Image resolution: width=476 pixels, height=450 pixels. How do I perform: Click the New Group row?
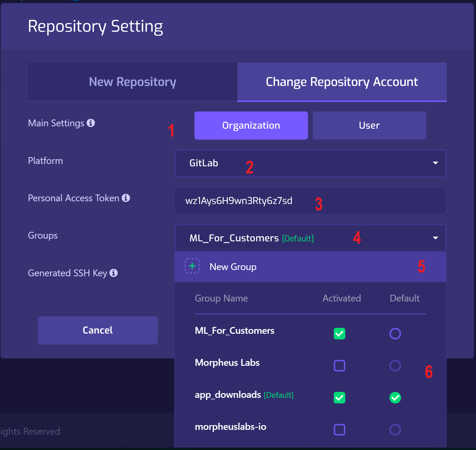(310, 267)
